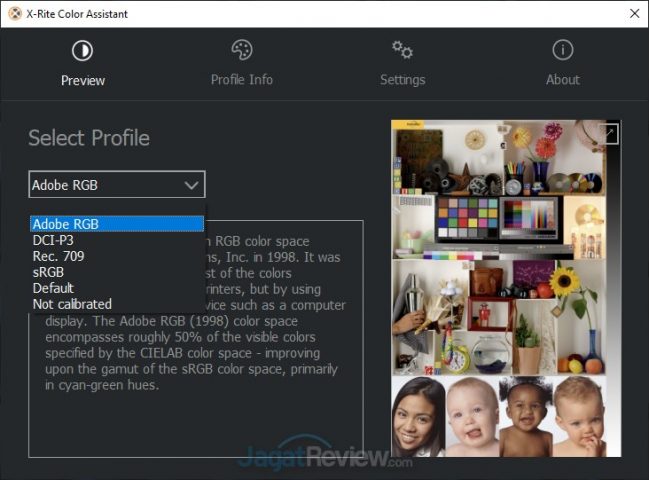This screenshot has width=649, height=480.
Task: Close the X-Rite Color Assistant window
Action: click(634, 14)
